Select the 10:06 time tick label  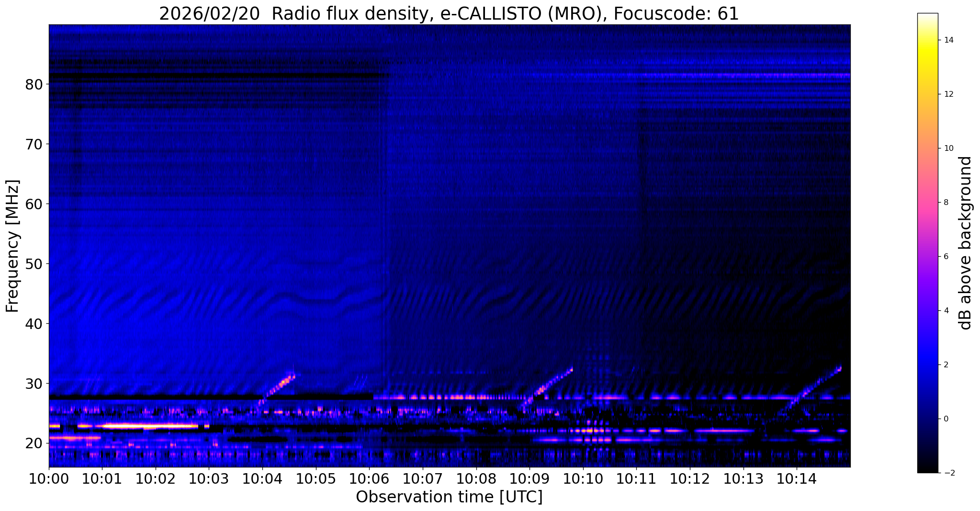click(369, 479)
